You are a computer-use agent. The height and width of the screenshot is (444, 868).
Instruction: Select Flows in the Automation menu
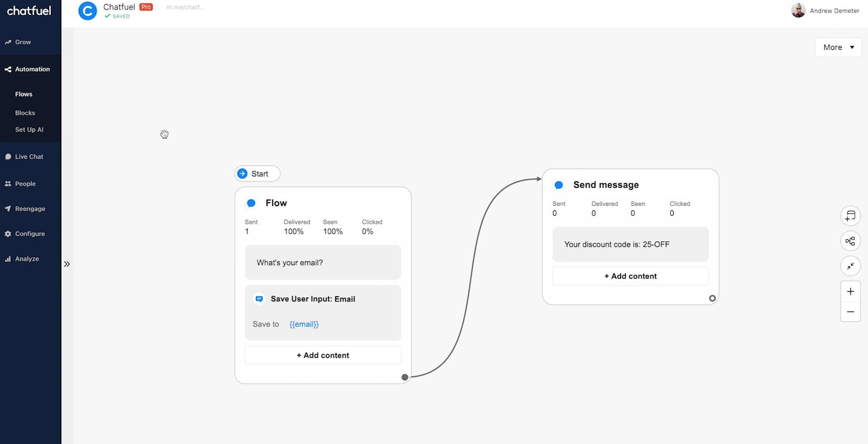click(24, 94)
